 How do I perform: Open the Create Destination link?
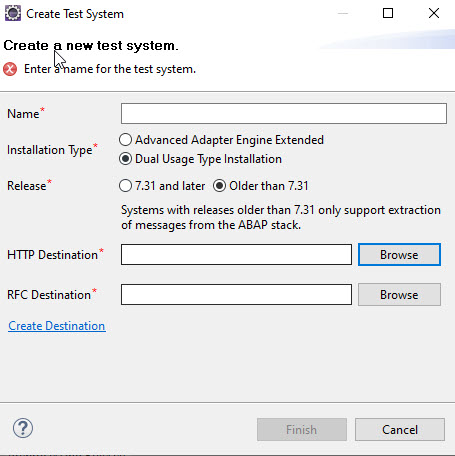[57, 326]
